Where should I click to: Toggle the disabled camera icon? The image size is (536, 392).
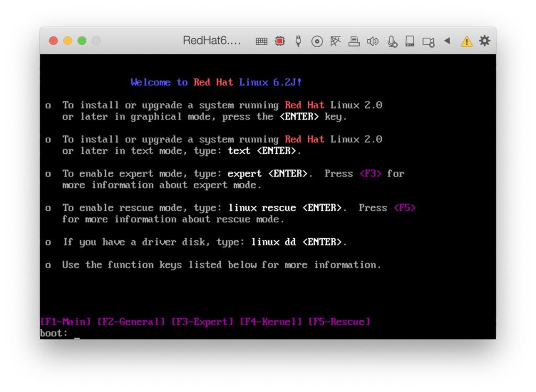point(429,41)
